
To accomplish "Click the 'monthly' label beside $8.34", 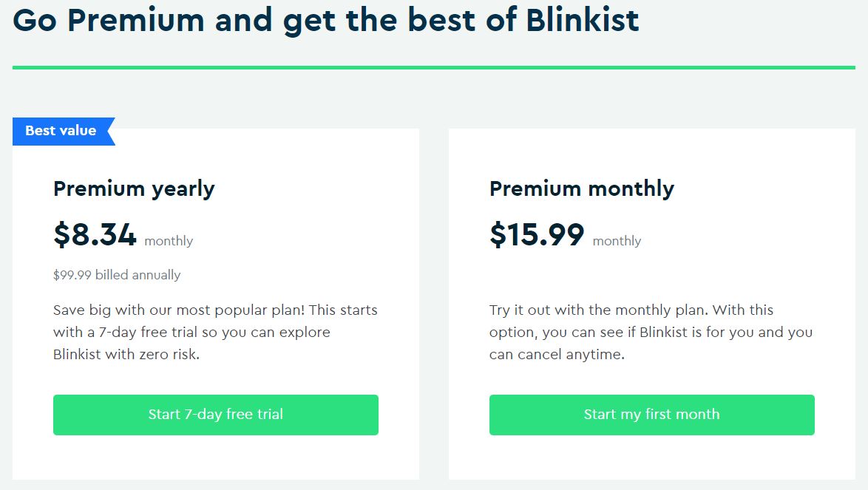I will pos(169,241).
